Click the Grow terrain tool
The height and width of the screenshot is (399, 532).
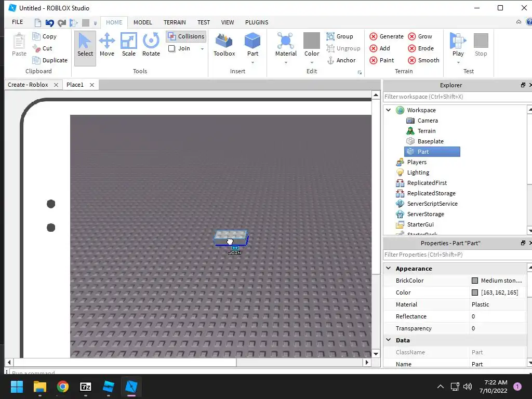tap(420, 36)
